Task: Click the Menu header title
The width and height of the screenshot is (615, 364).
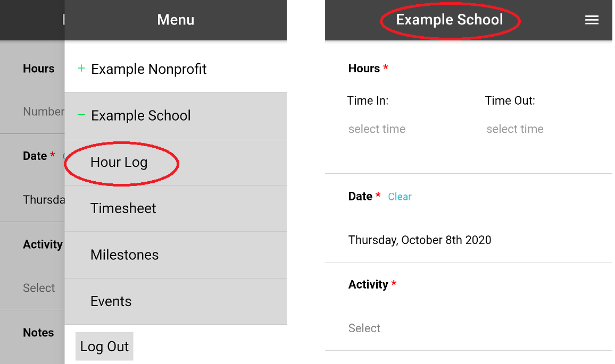Action: (176, 20)
